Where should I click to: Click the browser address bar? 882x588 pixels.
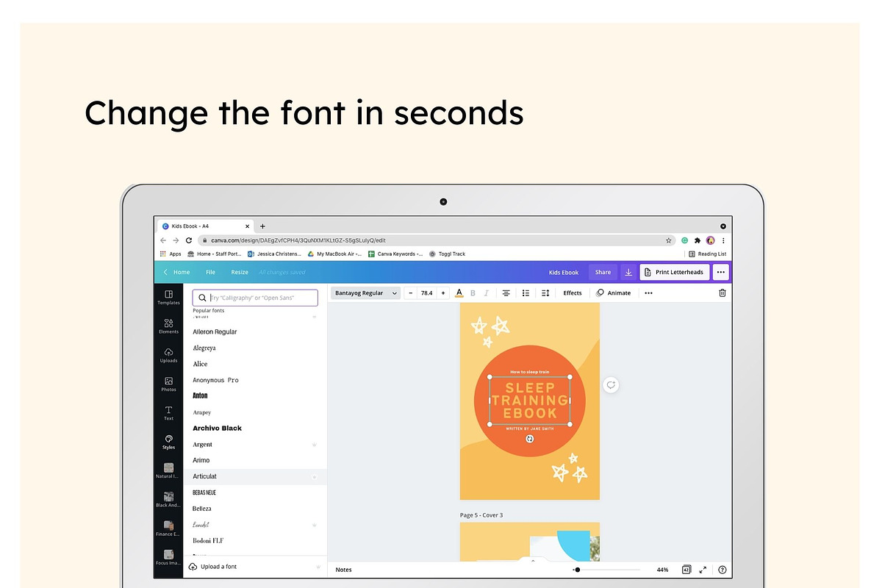tap(437, 240)
